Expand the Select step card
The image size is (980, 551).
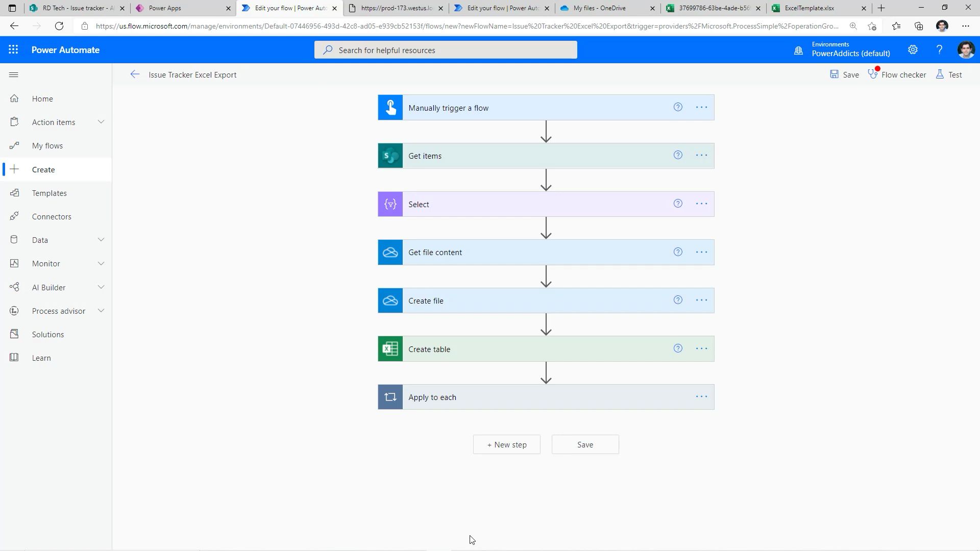(546, 204)
